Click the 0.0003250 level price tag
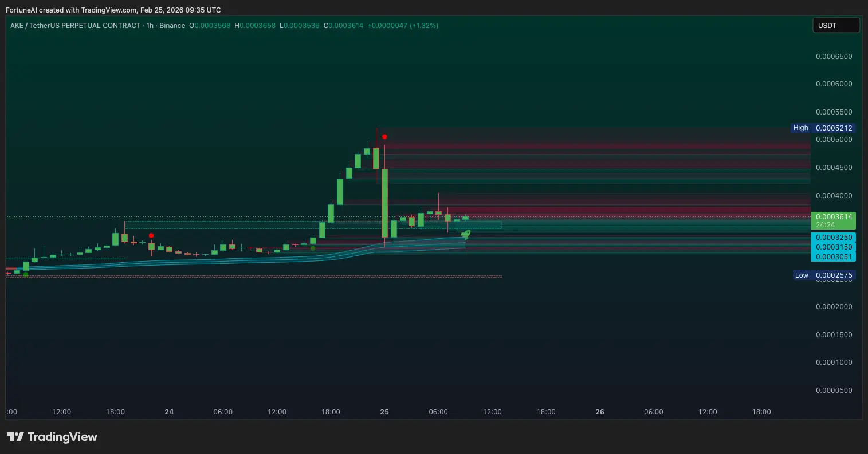The image size is (868, 454). tap(834, 237)
